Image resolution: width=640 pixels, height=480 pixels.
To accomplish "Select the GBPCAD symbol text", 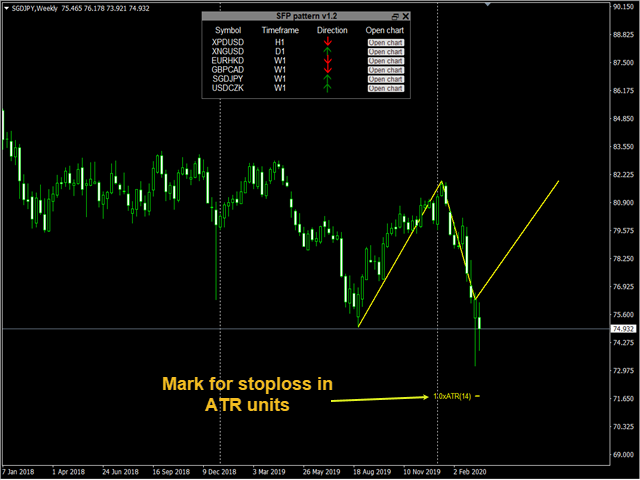I will point(228,70).
